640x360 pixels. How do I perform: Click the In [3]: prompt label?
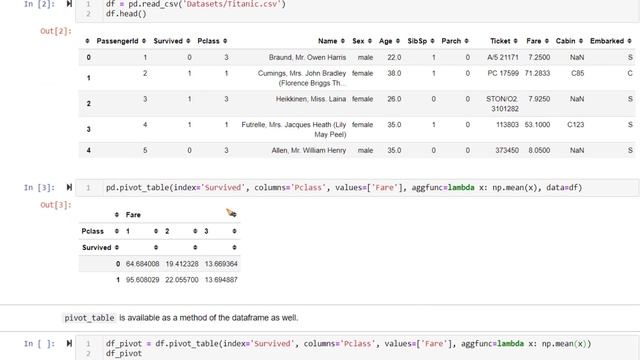pos(39,187)
